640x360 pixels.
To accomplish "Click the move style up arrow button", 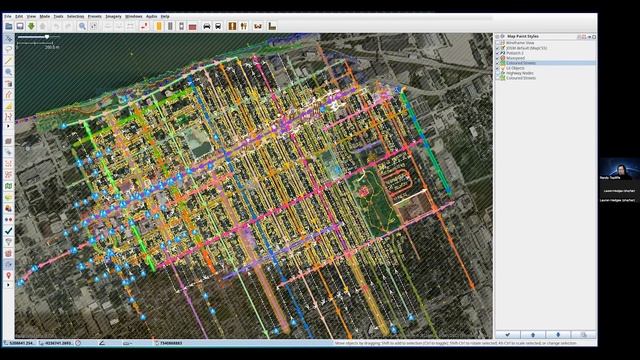I will click(x=533, y=335).
